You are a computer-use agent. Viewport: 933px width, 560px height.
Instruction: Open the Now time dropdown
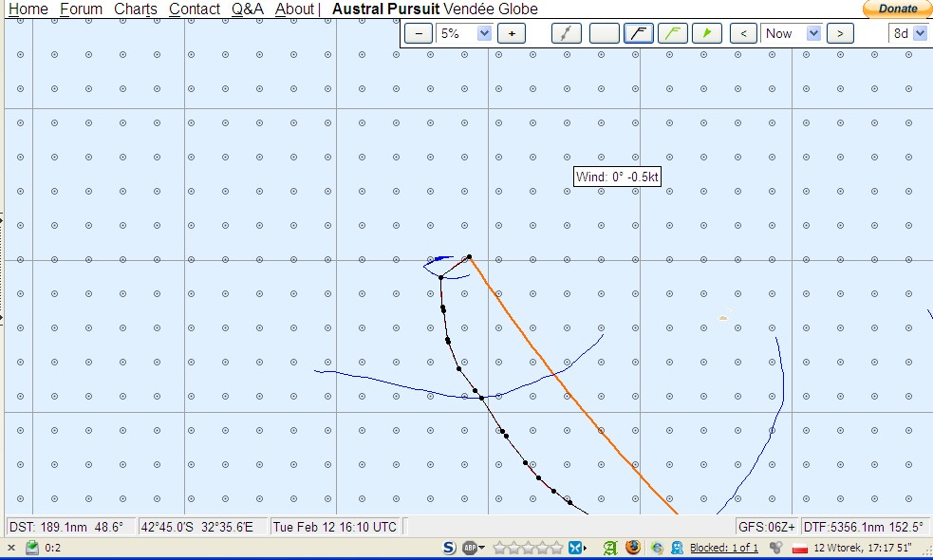click(792, 33)
